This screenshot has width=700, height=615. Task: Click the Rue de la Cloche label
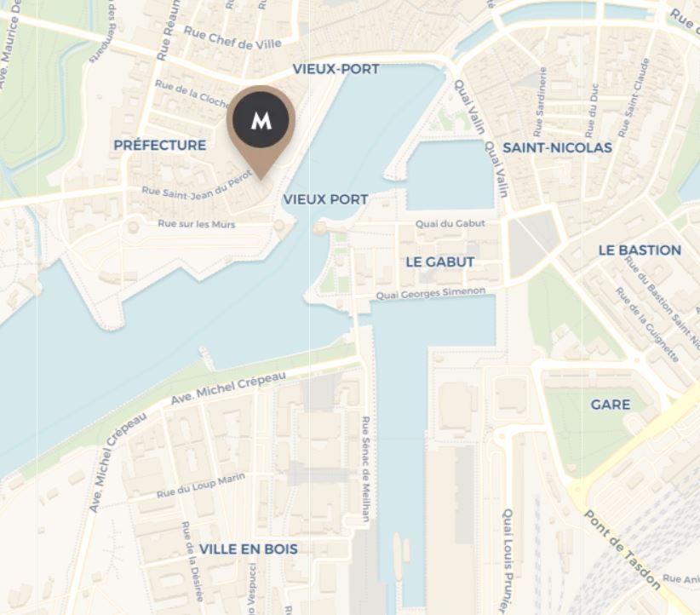pos(193,94)
